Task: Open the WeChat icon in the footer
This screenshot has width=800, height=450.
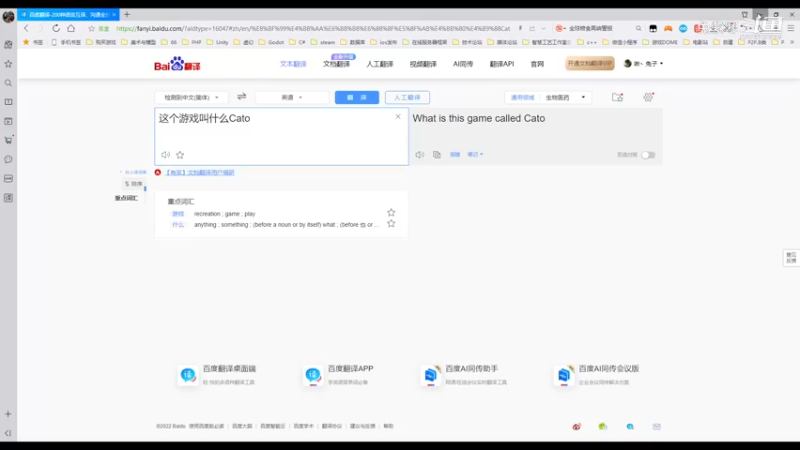Action: tap(603, 427)
